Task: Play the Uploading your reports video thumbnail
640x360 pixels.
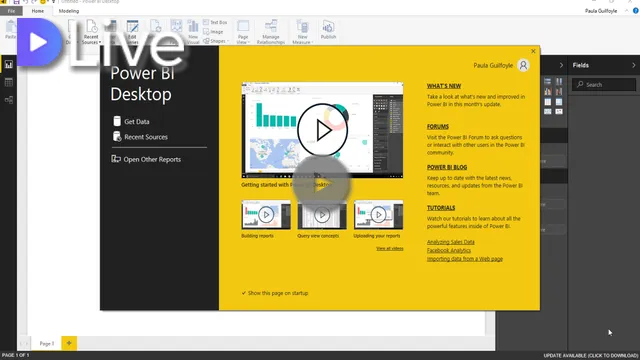Action: pyautogui.click(x=378, y=215)
